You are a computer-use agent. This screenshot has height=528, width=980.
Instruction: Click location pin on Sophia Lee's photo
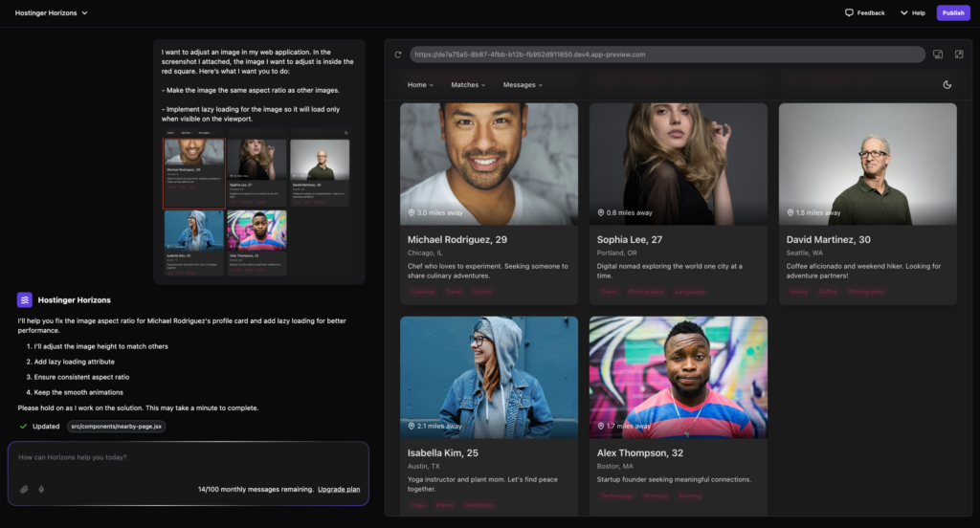(x=600, y=212)
